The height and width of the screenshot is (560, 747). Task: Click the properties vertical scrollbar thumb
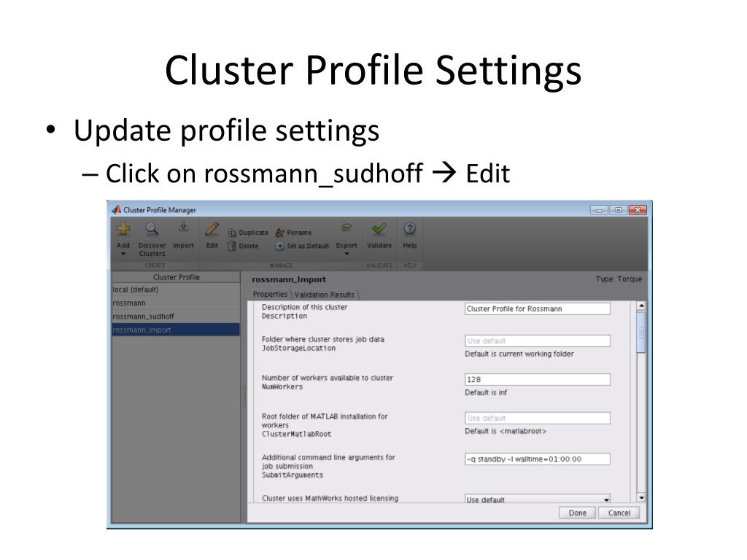[x=641, y=332]
